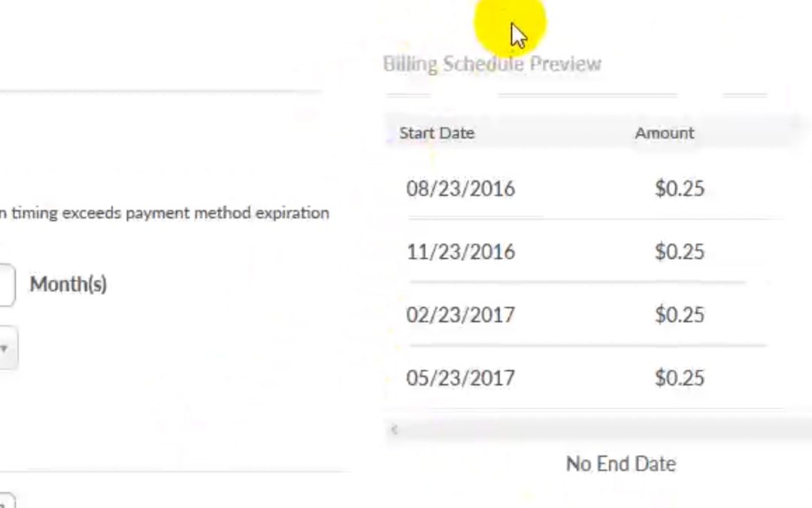Click the input box before Month(s)
Screen dimensions: 812x508
pyautogui.click(x=6, y=284)
